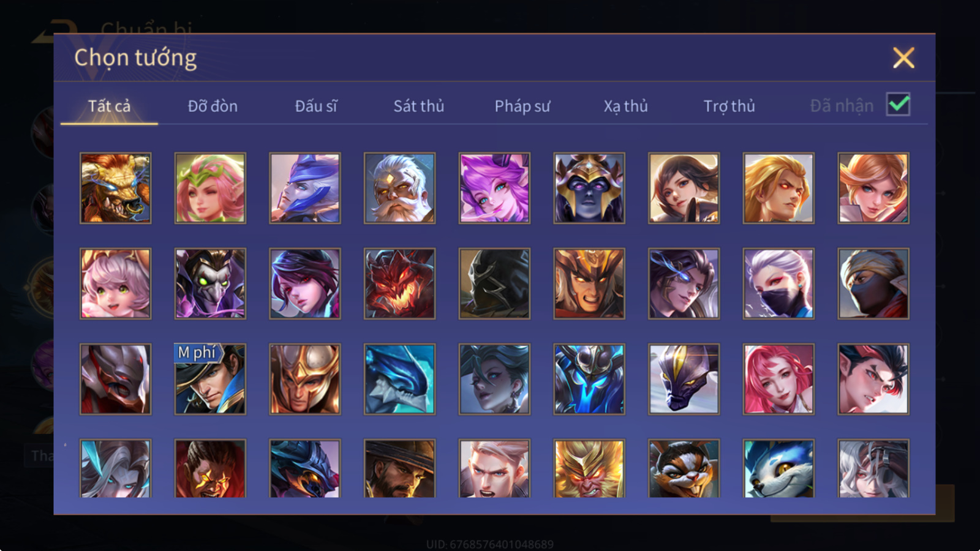Pick the blue cartoon wolf hero
This screenshot has width=980, height=551.
778,468
